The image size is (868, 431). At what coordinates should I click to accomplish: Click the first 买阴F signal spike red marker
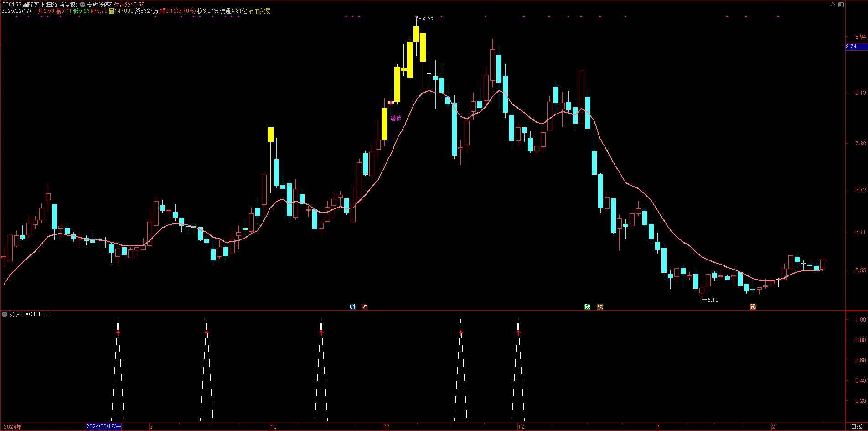point(118,332)
